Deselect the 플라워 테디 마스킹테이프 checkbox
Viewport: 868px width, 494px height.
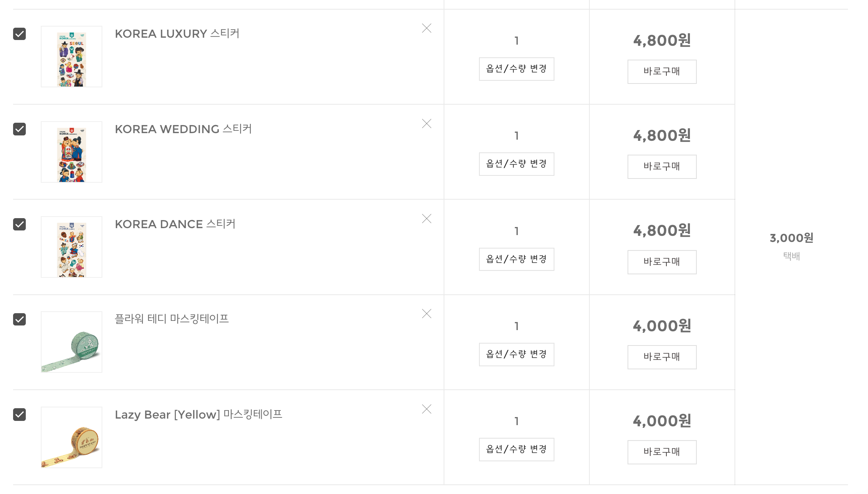(x=19, y=319)
